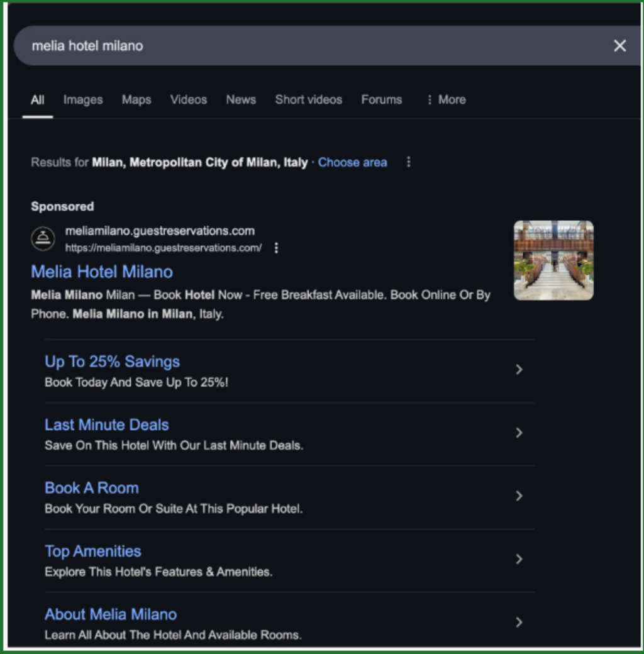Open three-dot options next to the ad URL
The height and width of the screenshot is (654, 644).
tap(276, 248)
